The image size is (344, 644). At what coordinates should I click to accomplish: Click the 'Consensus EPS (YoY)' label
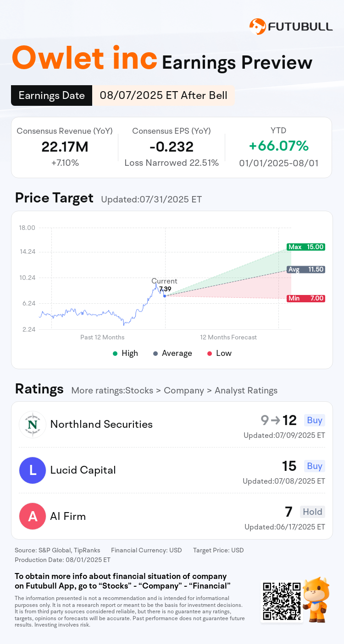point(172,131)
